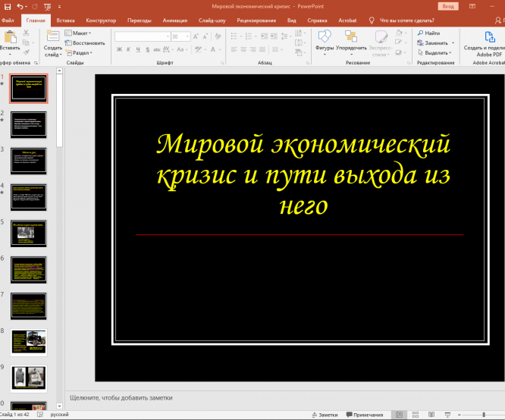Start slideshow from status bar icon
The width and height of the screenshot is (505, 420).
(x=449, y=415)
